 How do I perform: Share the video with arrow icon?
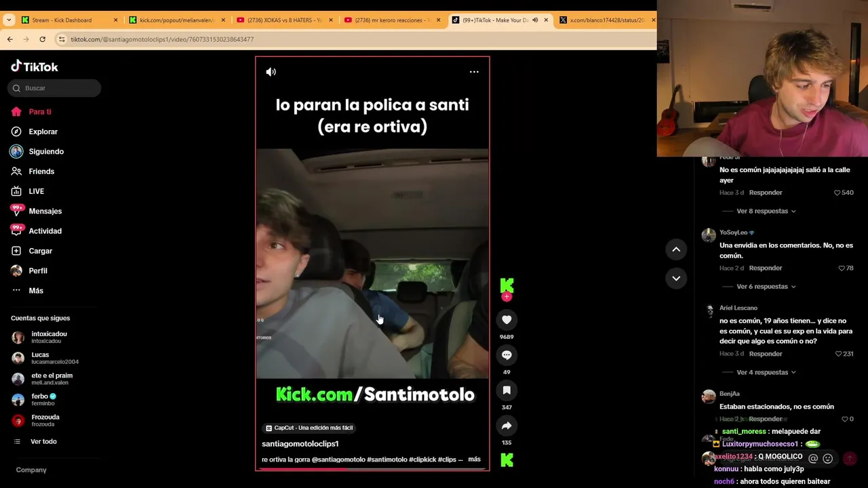(507, 426)
